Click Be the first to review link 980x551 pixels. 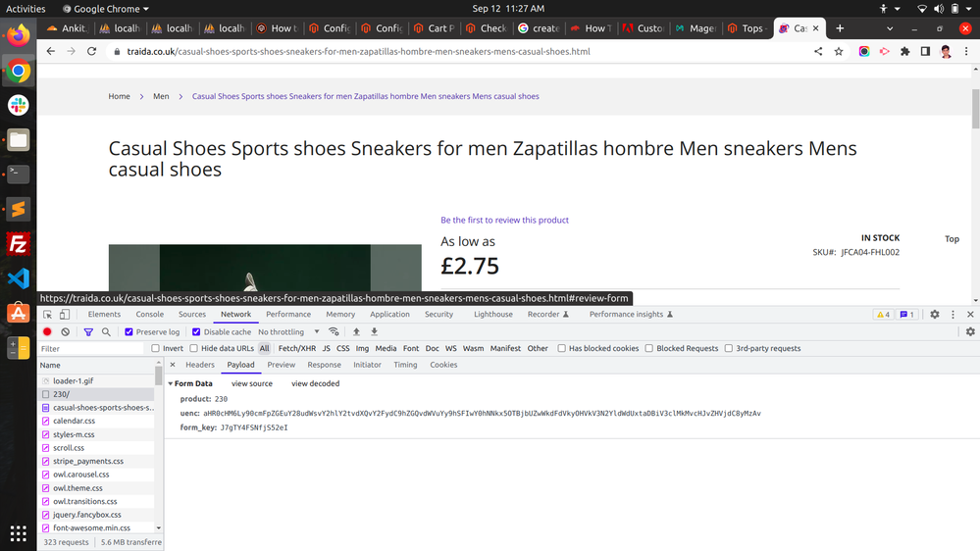(x=504, y=221)
